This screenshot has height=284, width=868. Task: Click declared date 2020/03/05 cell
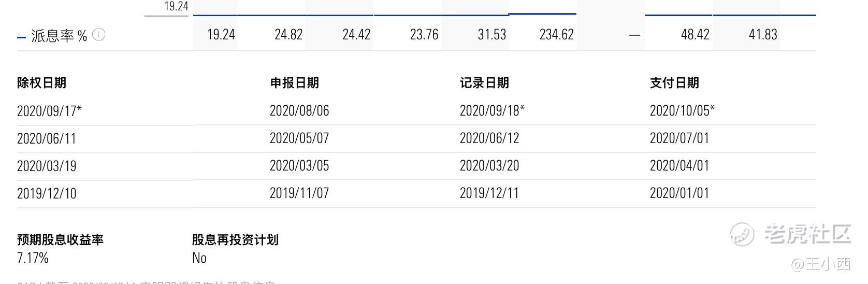coord(299,166)
